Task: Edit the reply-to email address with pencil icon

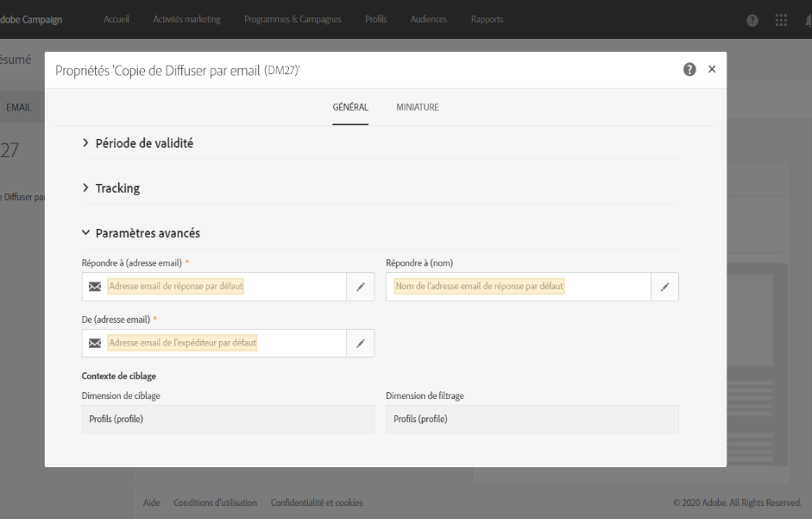Action: coord(361,287)
